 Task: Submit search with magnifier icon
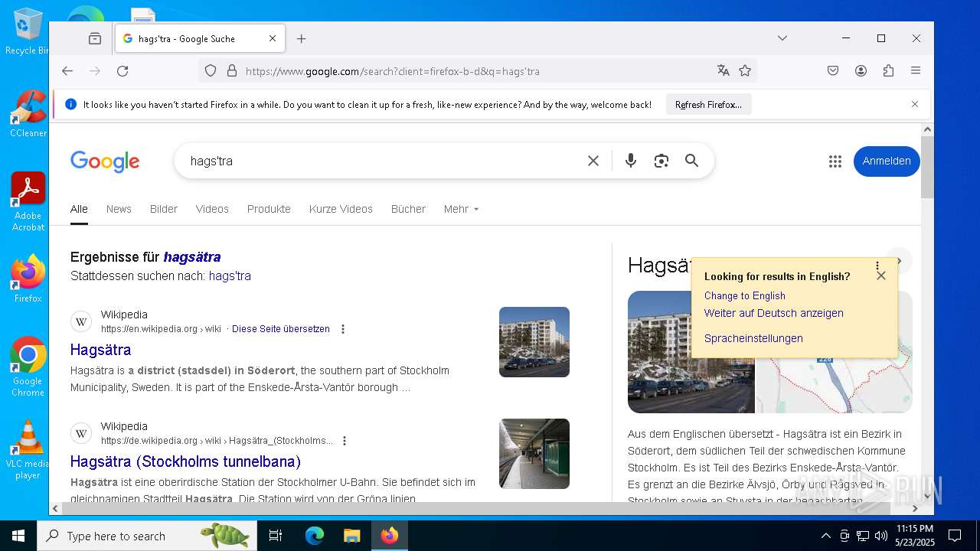692,161
